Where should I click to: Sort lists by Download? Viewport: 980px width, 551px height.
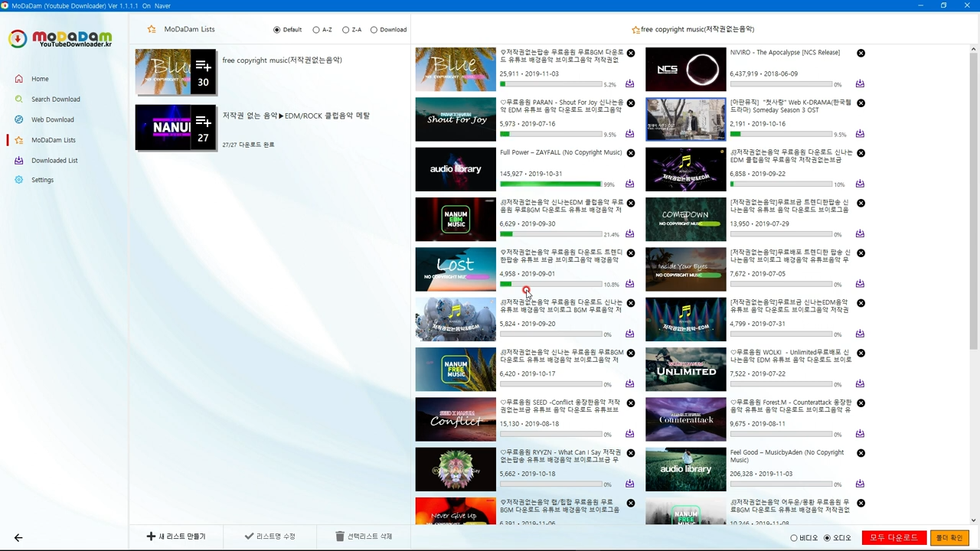click(x=388, y=30)
